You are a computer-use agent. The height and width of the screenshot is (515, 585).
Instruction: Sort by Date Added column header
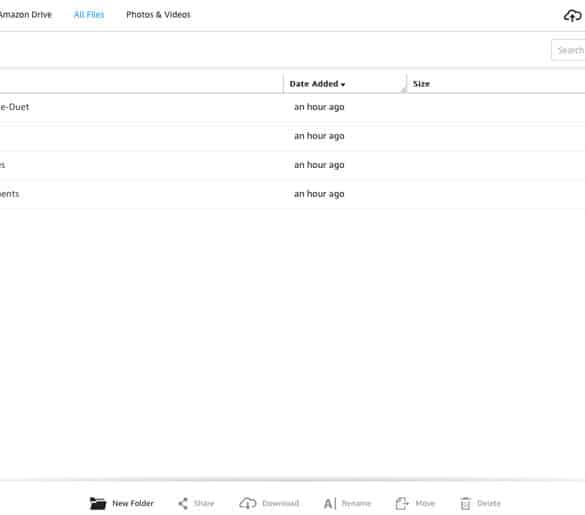(x=317, y=84)
